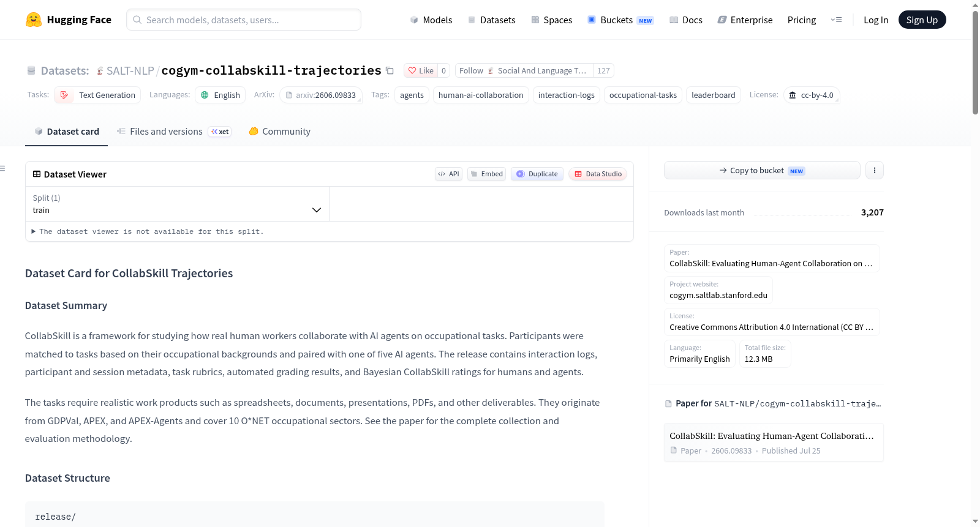This screenshot has height=527, width=980.
Task: Open the SALT-NLP organization link
Action: tap(130, 71)
